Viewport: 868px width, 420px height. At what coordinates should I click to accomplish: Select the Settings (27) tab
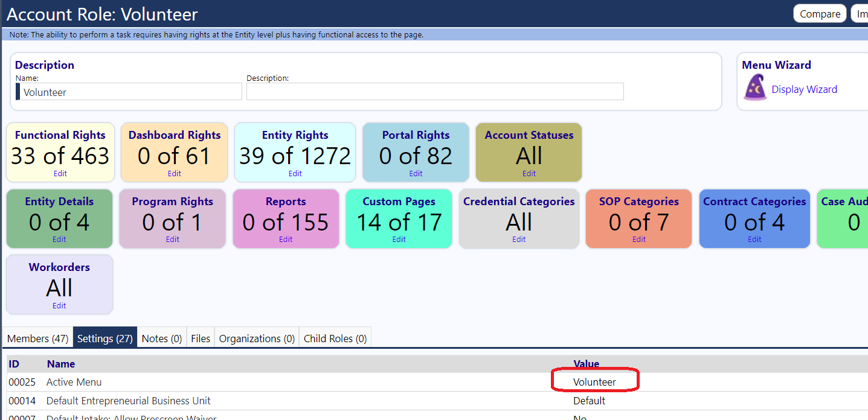pyautogui.click(x=105, y=338)
